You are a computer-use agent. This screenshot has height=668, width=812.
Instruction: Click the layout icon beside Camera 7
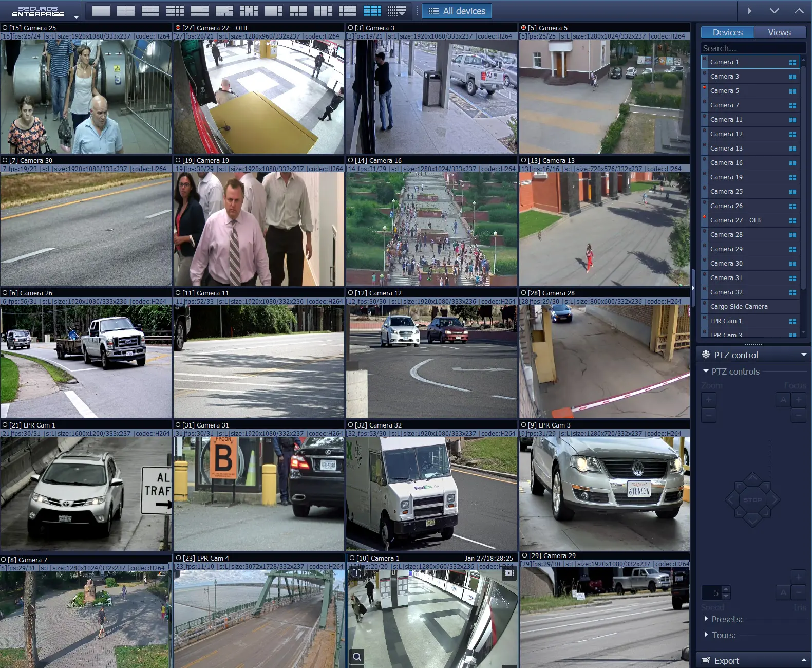[792, 105]
